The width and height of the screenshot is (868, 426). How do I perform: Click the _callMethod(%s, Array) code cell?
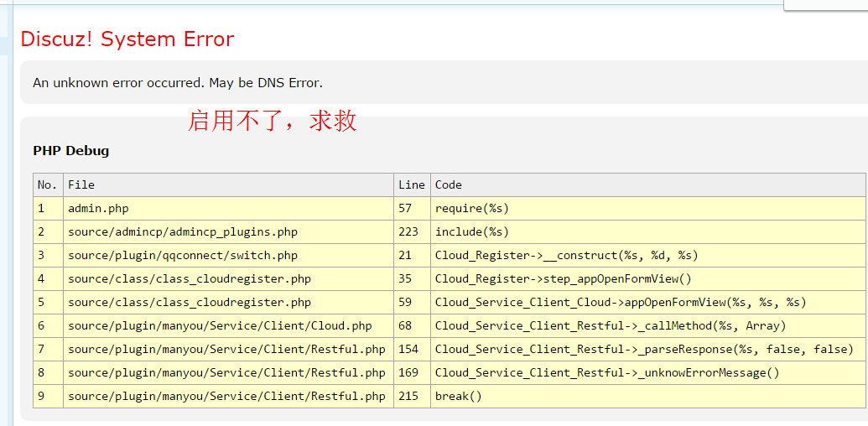click(611, 325)
